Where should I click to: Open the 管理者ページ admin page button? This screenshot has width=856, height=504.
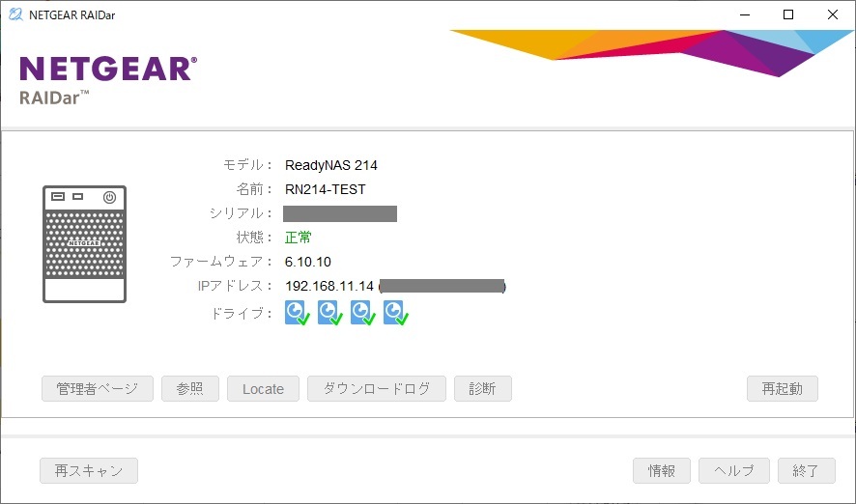click(x=98, y=388)
